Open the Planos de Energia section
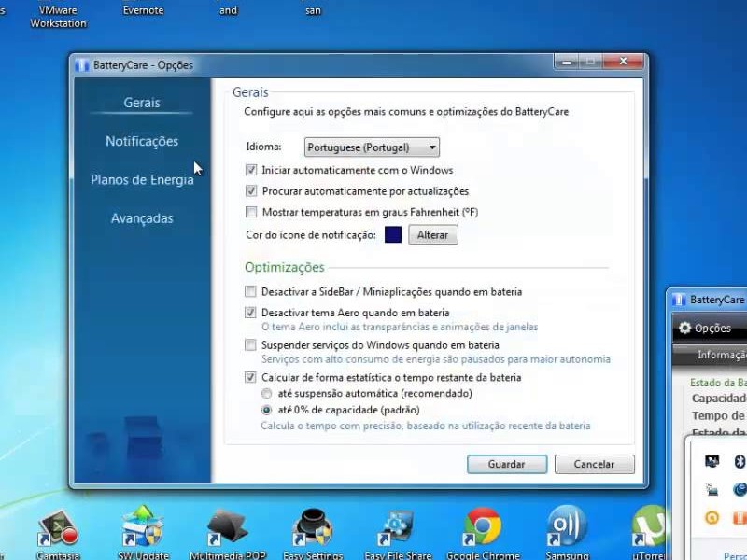 pos(142,179)
